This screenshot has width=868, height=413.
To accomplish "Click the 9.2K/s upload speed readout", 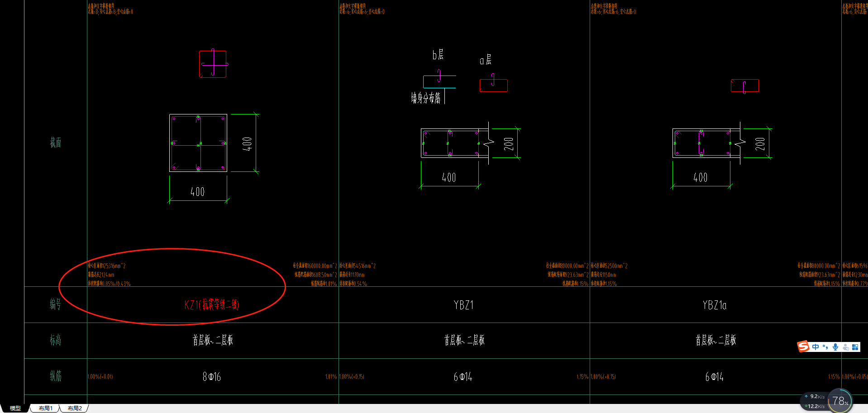I will point(815,396).
